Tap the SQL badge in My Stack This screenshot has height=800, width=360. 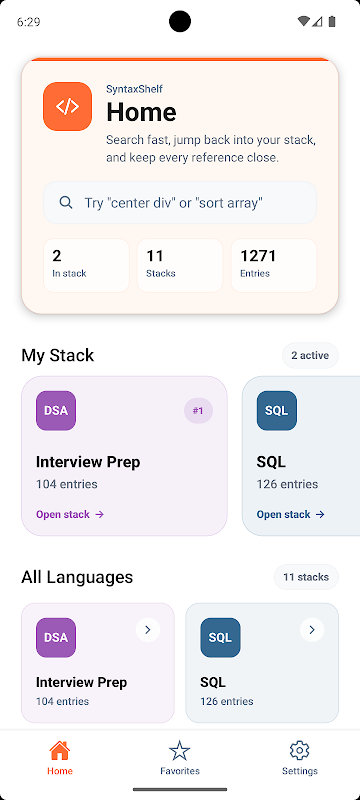276,410
